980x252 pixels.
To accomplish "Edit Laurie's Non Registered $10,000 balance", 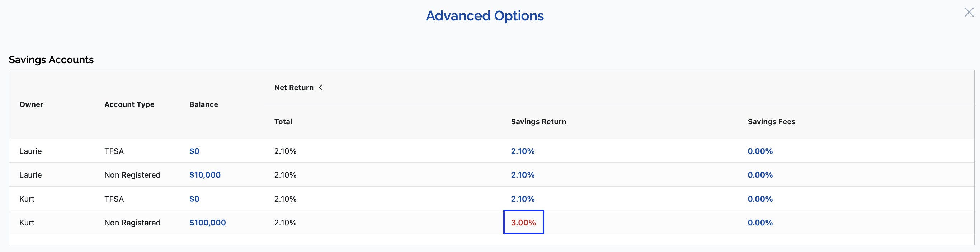I will (x=205, y=175).
